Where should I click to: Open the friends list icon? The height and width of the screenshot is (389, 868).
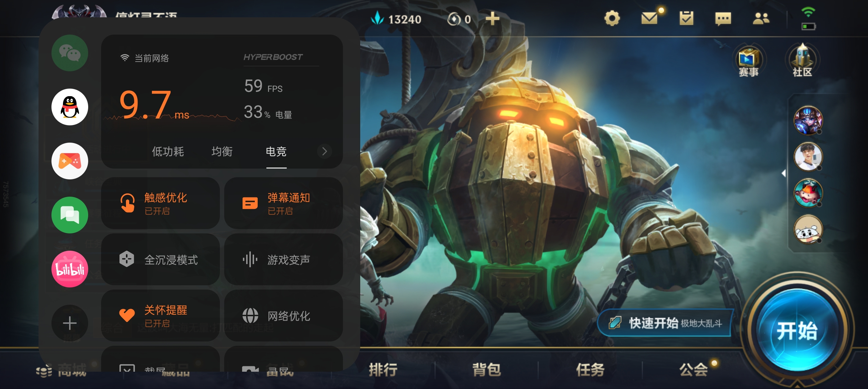761,18
